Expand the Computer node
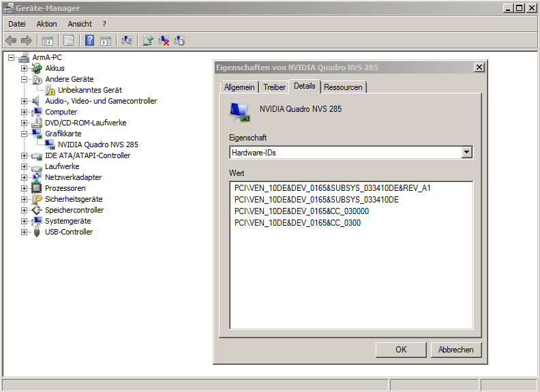The width and height of the screenshot is (540, 392). [x=24, y=112]
